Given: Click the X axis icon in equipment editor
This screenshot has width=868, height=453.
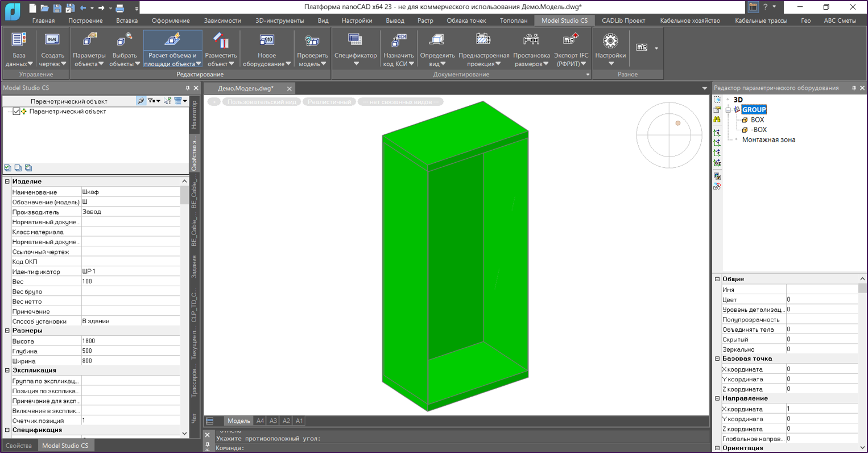Looking at the screenshot, I should pyautogui.click(x=717, y=133).
